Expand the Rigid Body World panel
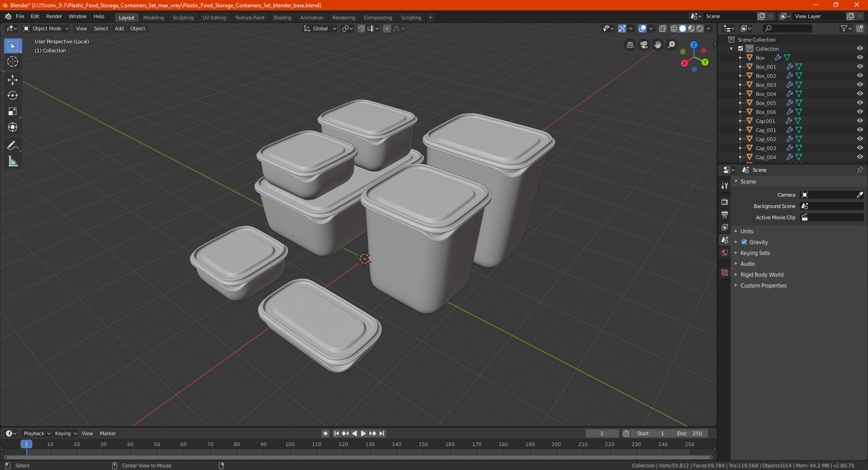The height and width of the screenshot is (470, 868). tap(762, 274)
